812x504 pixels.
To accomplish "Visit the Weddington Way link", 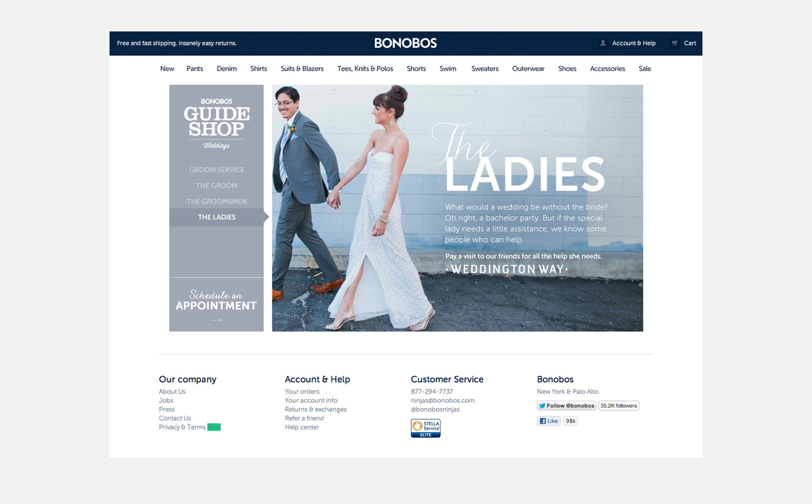I will (x=507, y=269).
